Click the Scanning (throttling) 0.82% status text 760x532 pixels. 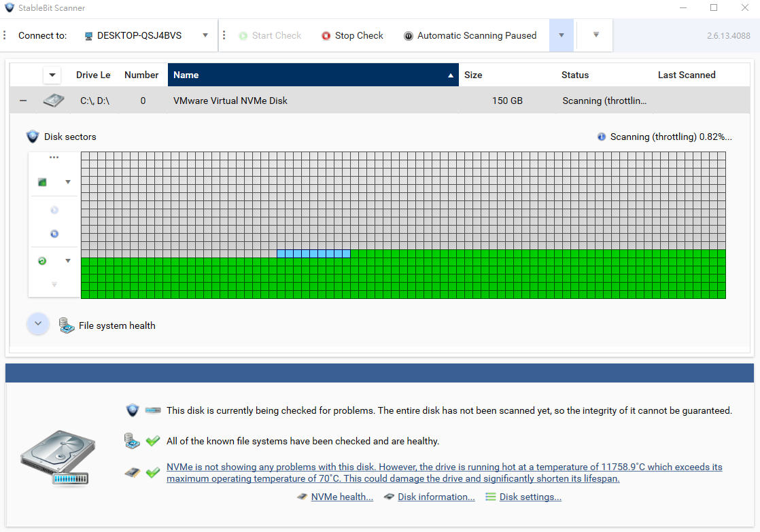pyautogui.click(x=671, y=137)
